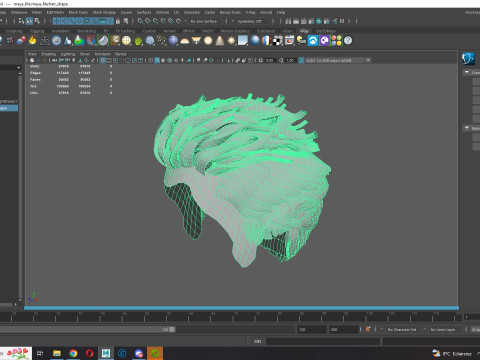The height and width of the screenshot is (360, 480).
Task: Click the black-and-white checker shelf icon
Action: tap(278, 41)
